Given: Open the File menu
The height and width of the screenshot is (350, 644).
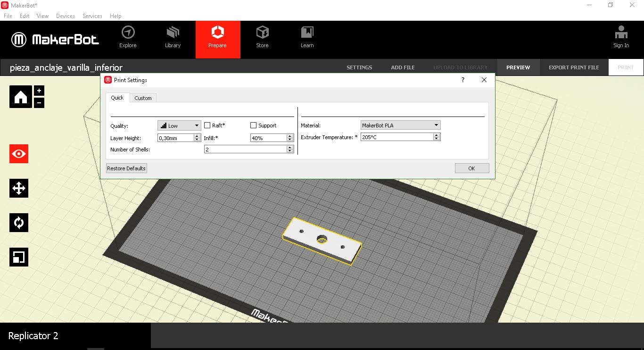Looking at the screenshot, I should click(x=8, y=16).
